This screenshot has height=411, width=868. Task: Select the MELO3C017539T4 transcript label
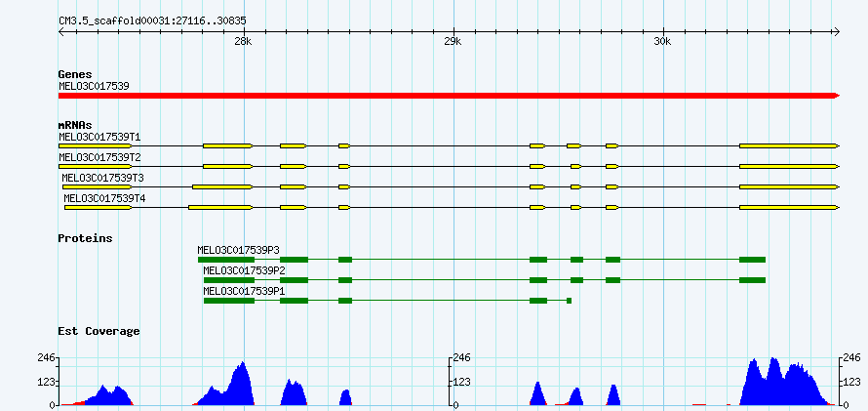(104, 198)
